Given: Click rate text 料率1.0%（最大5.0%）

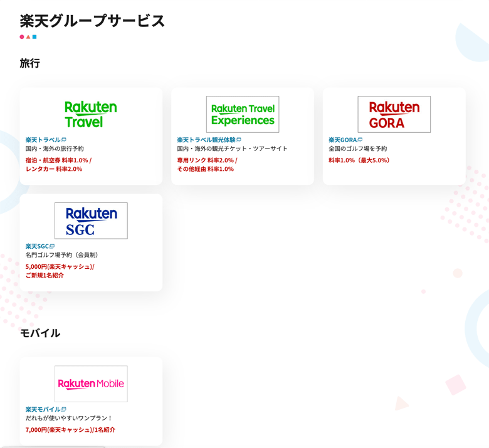Looking at the screenshot, I should point(360,160).
